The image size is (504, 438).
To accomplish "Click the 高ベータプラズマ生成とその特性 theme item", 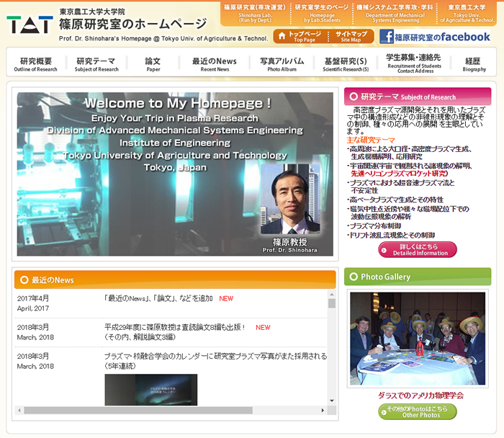I will (x=396, y=200).
